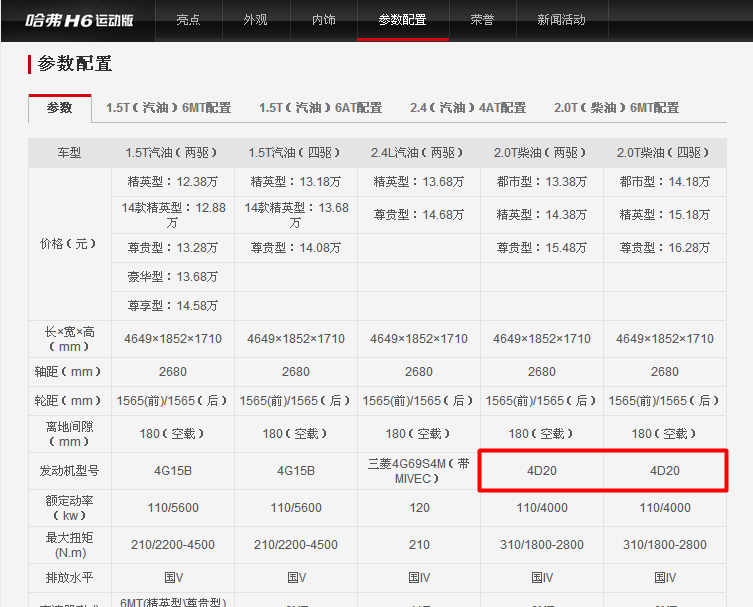This screenshot has height=607, width=753.
Task: Click the 尊贵型:14.68万 cell
Action: (x=418, y=215)
